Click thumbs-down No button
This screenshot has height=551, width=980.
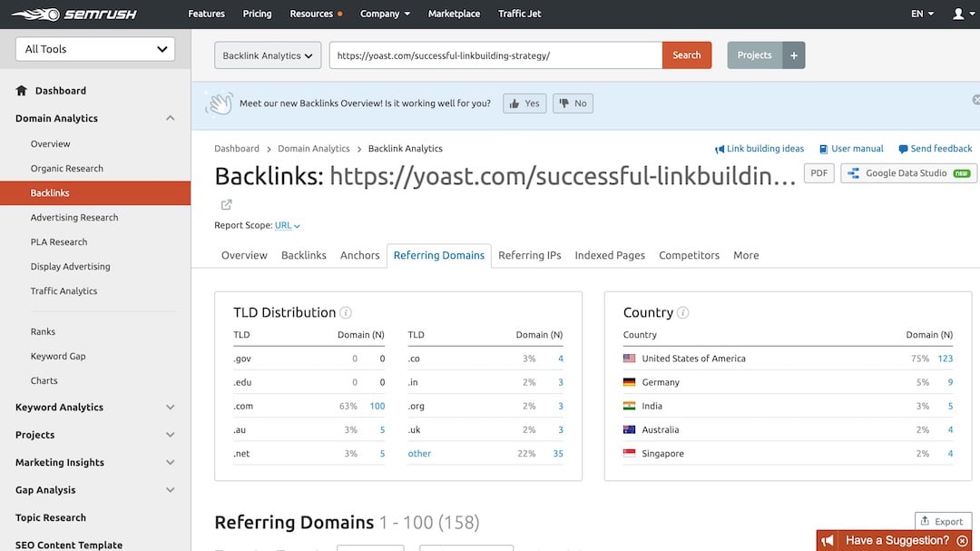point(573,103)
